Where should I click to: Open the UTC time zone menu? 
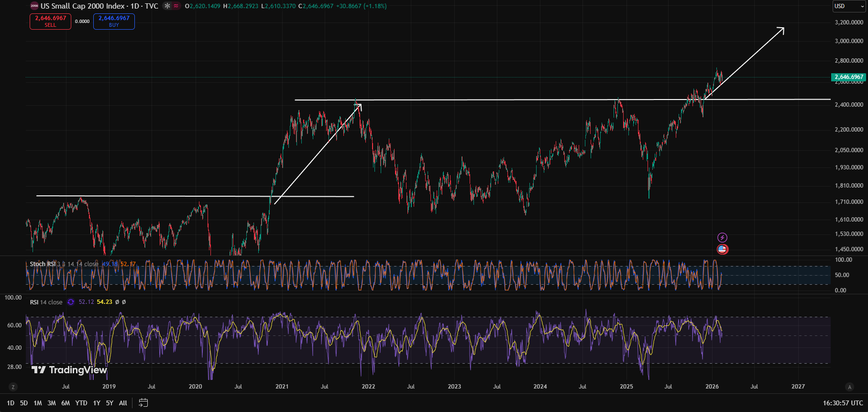(843, 403)
